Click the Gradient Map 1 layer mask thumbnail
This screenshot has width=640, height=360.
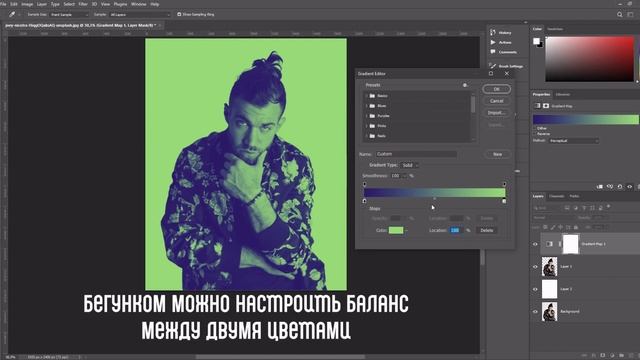click(571, 244)
